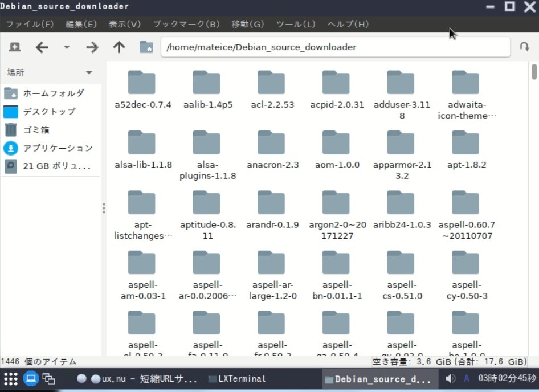Click the volume speaker tray icon
The image size is (539, 392).
pyautogui.click(x=450, y=379)
